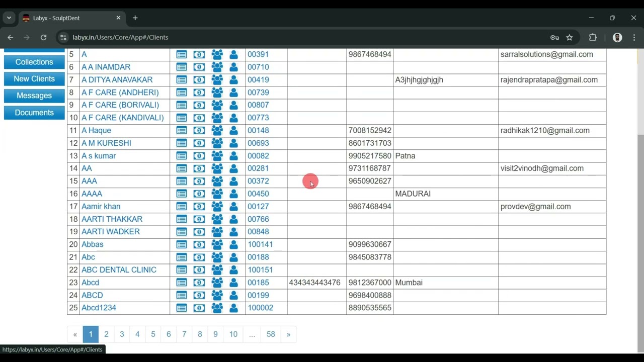Open the group icon for AAAA

pos(217,194)
